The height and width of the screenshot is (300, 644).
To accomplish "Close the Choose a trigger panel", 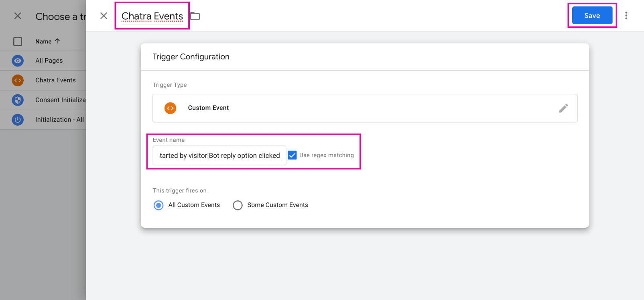I will (18, 16).
